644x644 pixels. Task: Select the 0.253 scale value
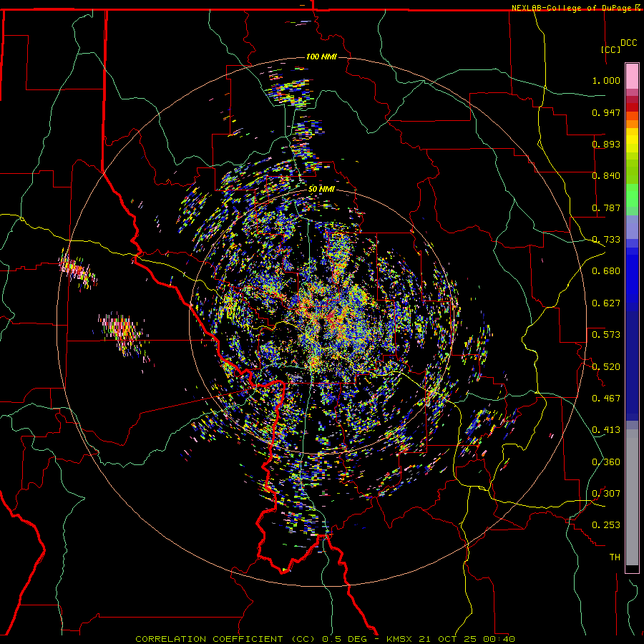(x=606, y=525)
